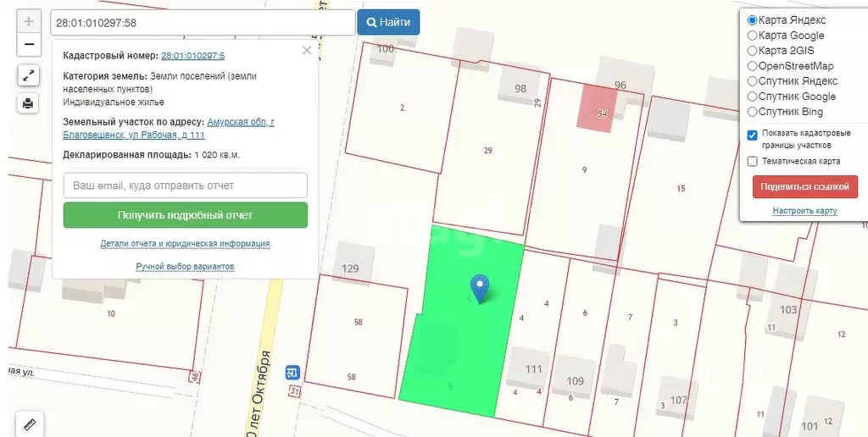This screenshot has width=868, height=437.
Task: Uncheck Показать кадастровые границы участков
Action: coord(752,135)
